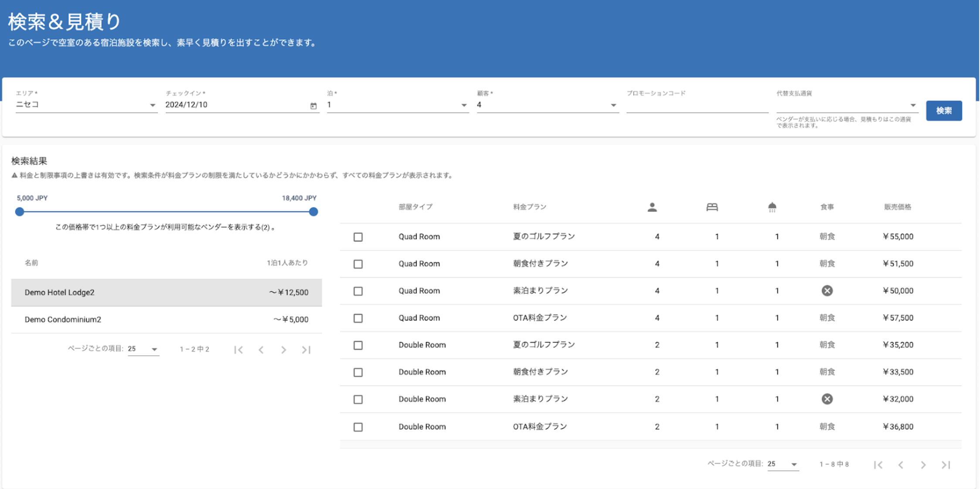Click the guests person icon column header

(x=652, y=207)
